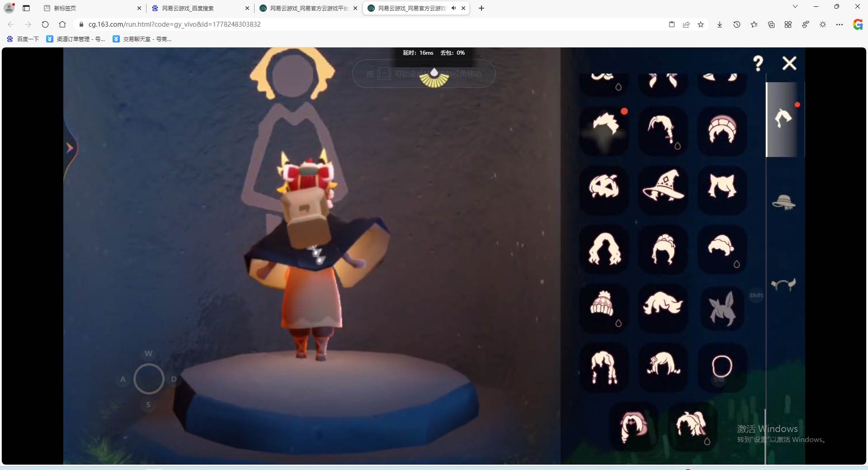
Task: Select the pumpkin head mask
Action: pyautogui.click(x=604, y=189)
